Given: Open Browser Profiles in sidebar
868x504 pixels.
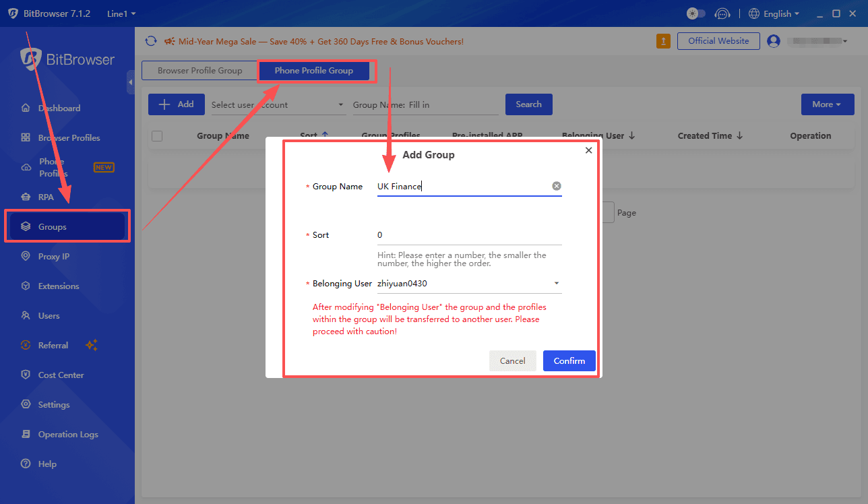Looking at the screenshot, I should pos(69,137).
